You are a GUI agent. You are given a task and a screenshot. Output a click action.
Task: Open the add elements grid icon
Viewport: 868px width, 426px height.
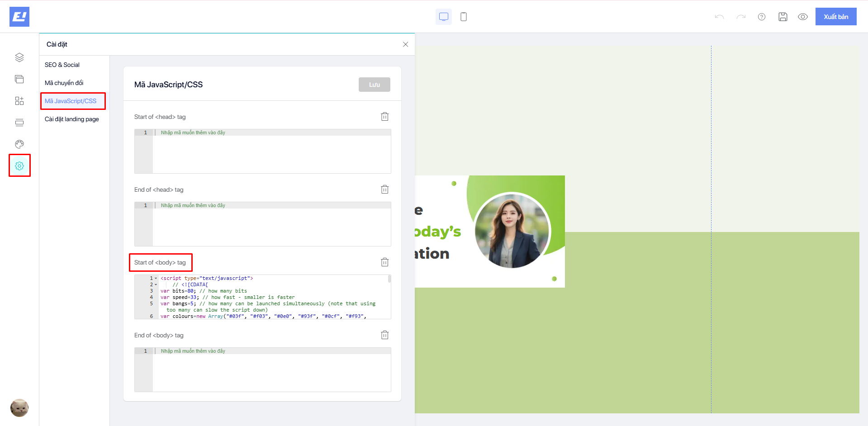pos(19,101)
